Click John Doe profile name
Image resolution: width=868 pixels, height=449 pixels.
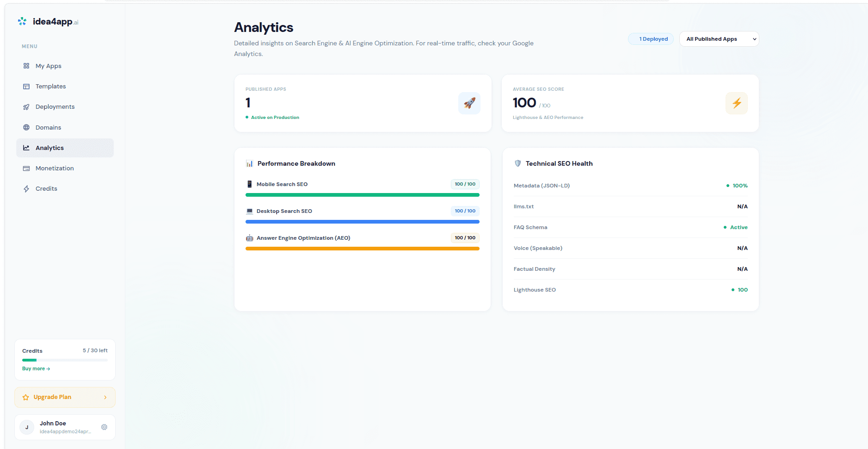53,424
